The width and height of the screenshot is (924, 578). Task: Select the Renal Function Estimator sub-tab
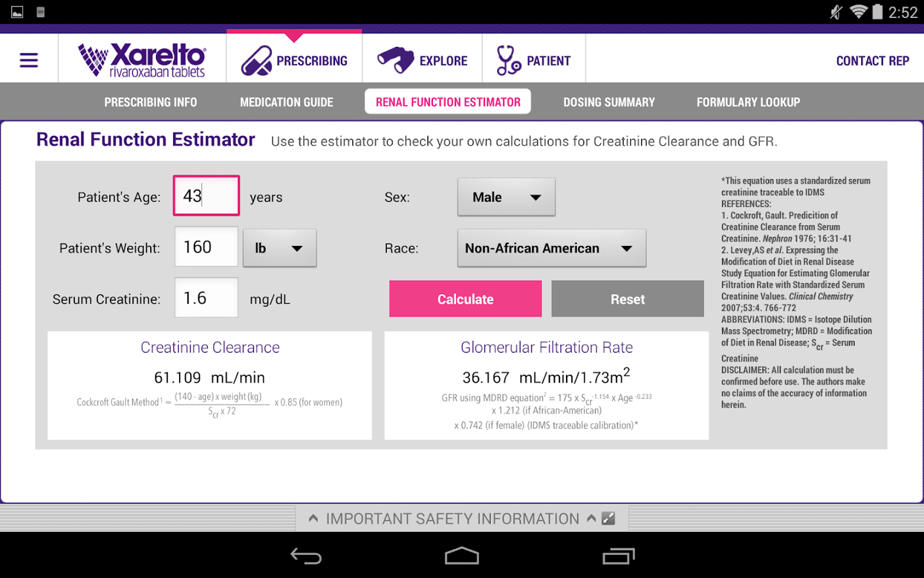click(x=448, y=101)
